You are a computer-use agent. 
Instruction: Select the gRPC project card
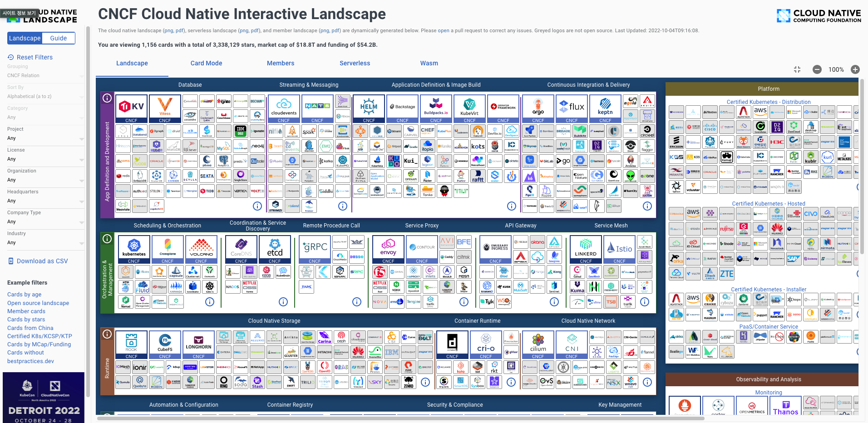315,249
